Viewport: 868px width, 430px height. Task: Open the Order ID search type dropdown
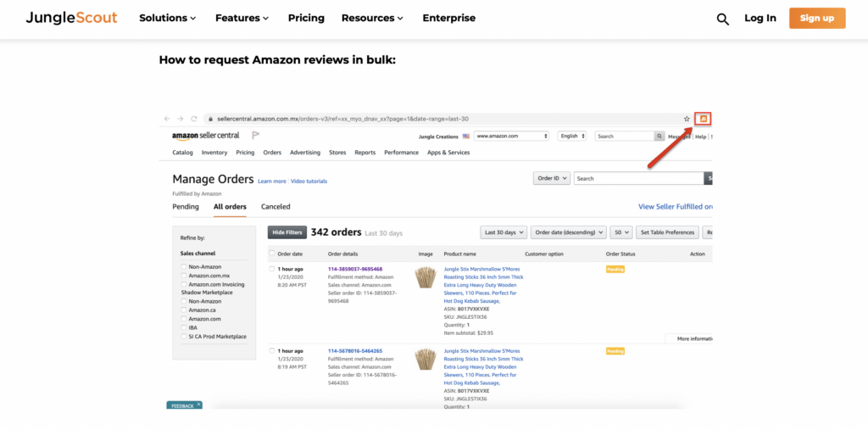551,178
